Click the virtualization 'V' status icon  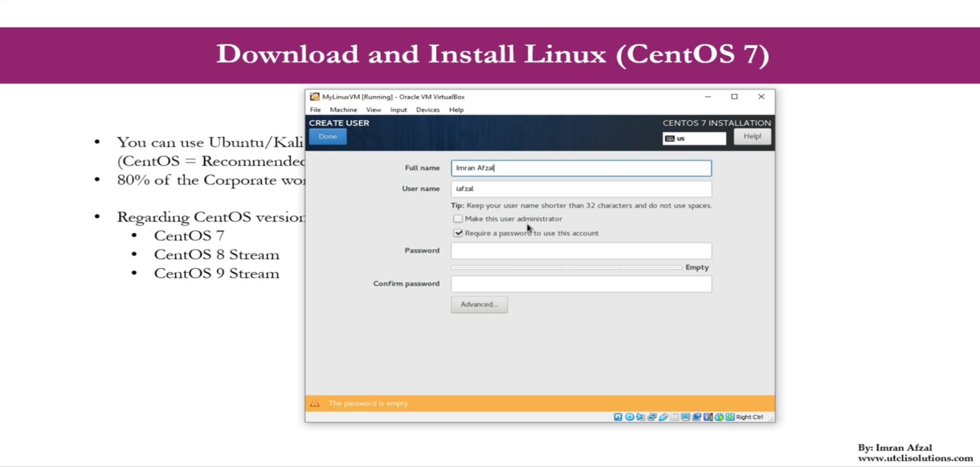[x=708, y=417]
